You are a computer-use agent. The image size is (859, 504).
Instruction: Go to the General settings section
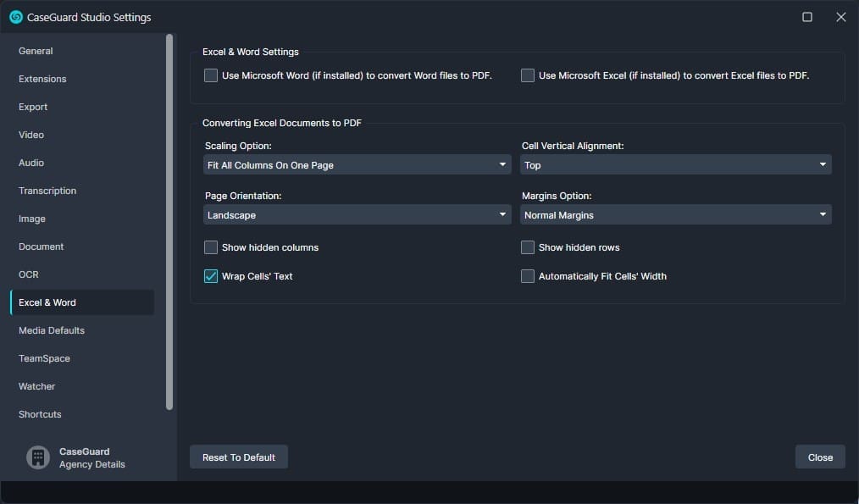coord(36,51)
